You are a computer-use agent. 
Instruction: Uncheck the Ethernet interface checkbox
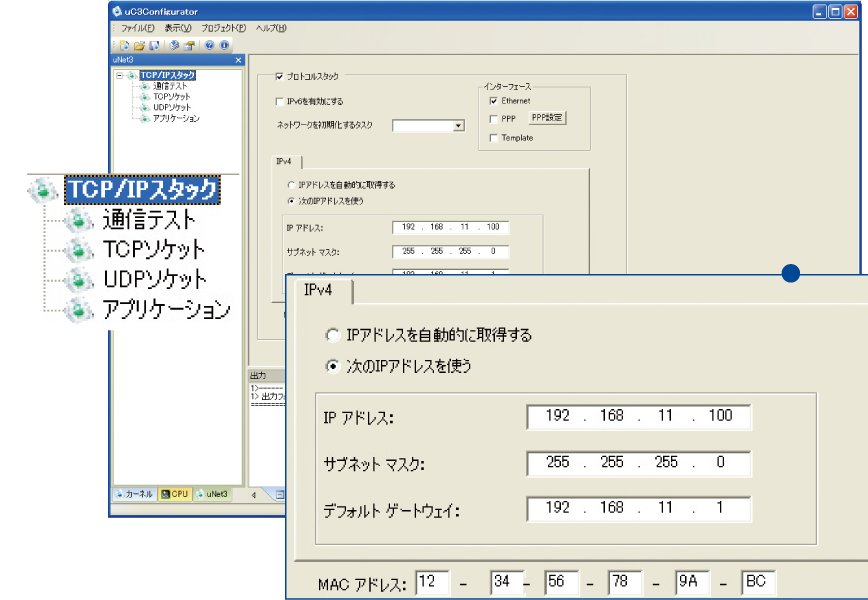tap(493, 101)
